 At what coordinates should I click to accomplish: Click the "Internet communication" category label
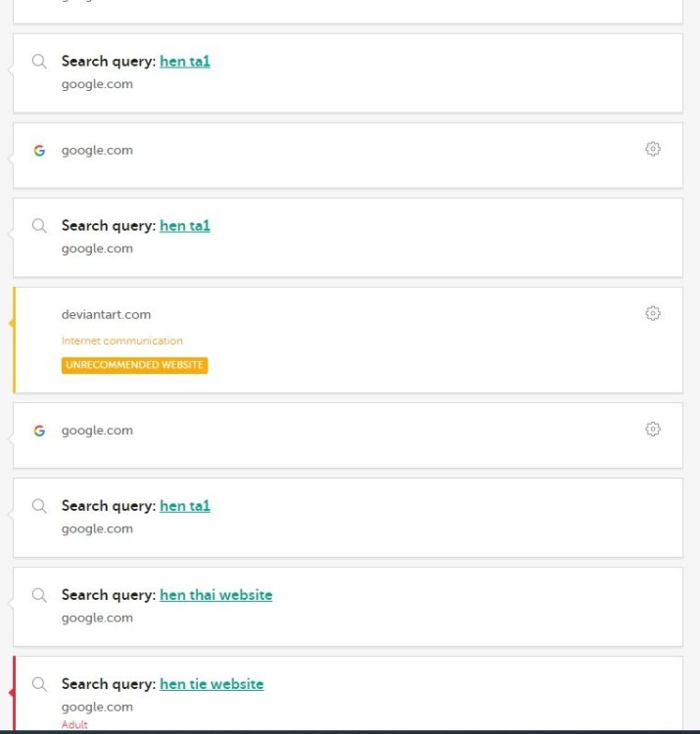pos(121,341)
